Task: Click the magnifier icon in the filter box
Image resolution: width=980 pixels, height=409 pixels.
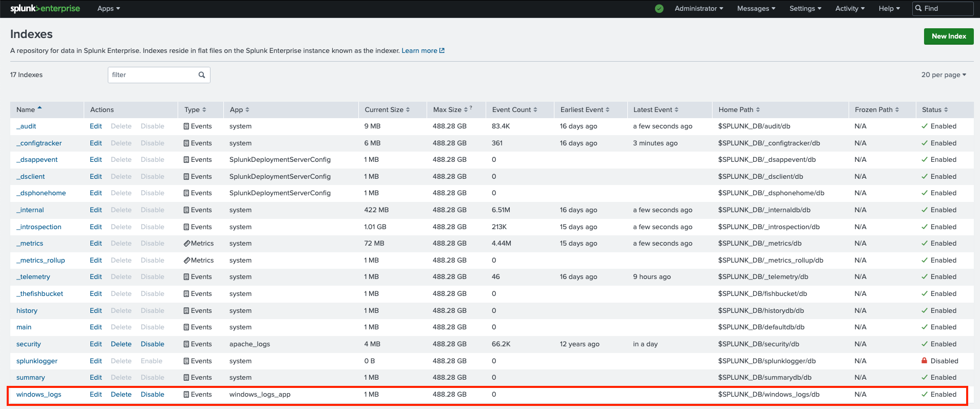Action: [x=202, y=75]
